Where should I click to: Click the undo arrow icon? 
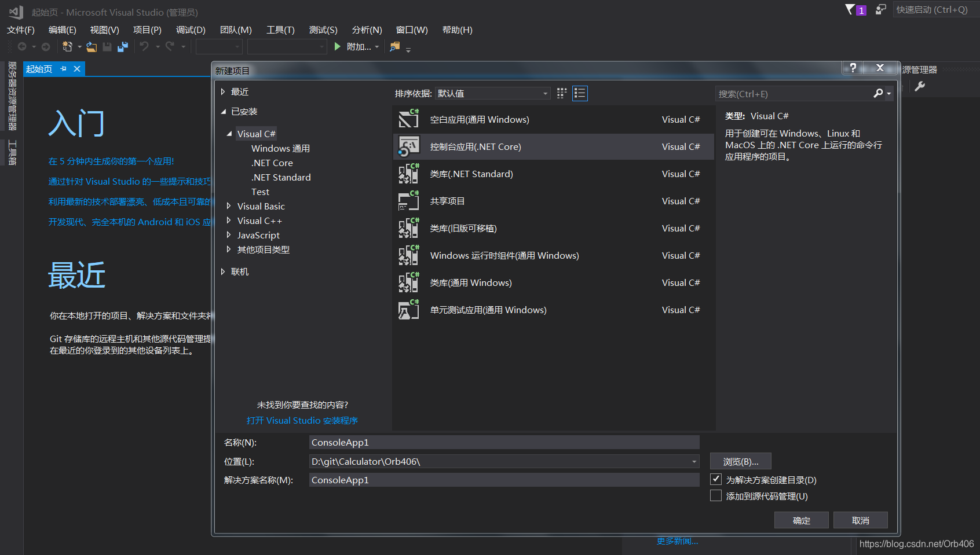coord(144,46)
